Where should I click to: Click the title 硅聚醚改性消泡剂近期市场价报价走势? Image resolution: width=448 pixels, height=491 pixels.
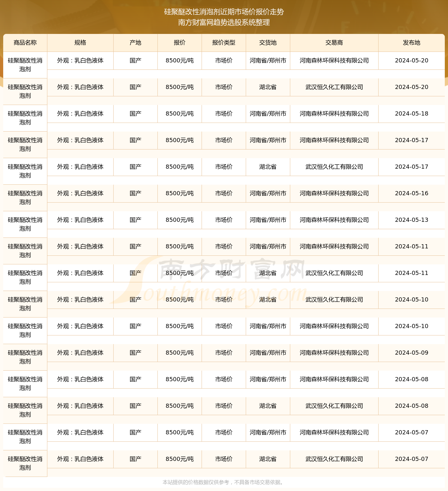click(224, 12)
